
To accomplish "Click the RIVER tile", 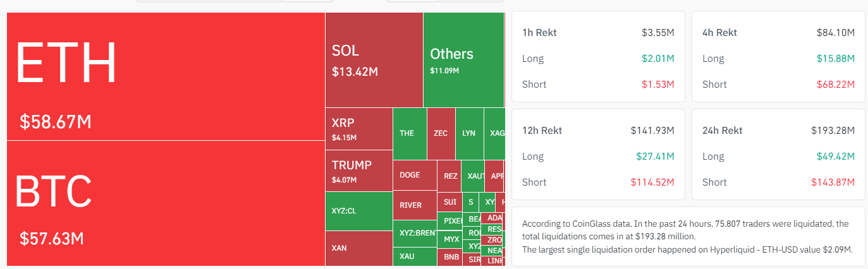I will point(414,205).
